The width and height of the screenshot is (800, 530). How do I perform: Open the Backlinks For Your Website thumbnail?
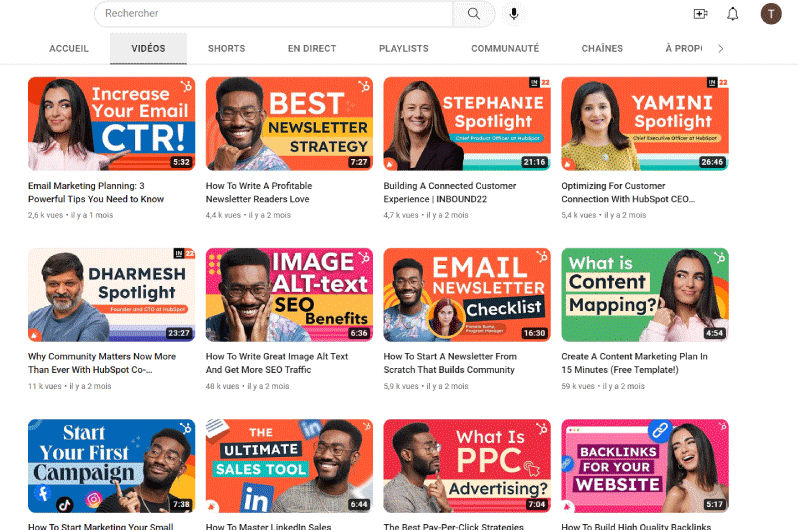pyautogui.click(x=645, y=466)
